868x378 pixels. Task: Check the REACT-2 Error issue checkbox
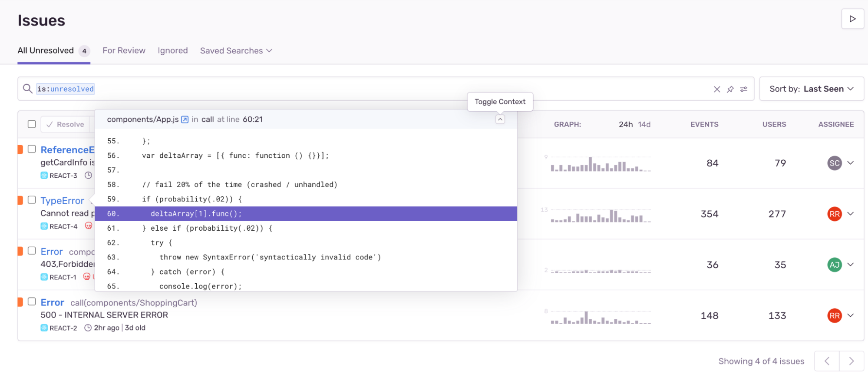coord(32,302)
